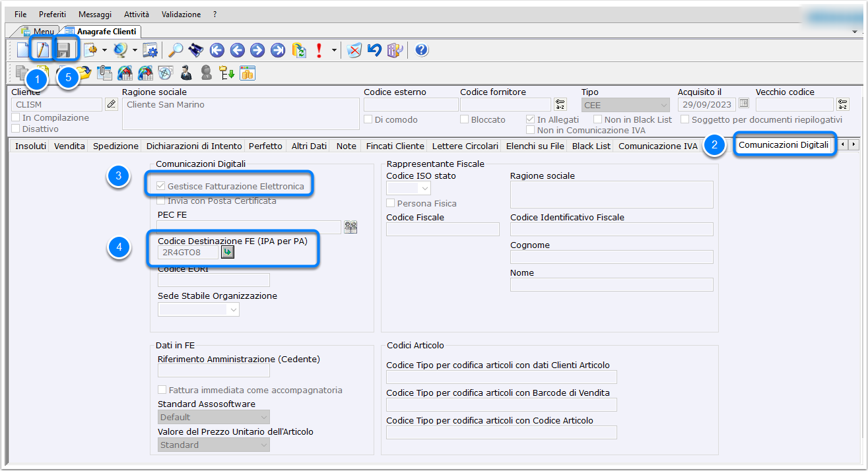Toggle the Persona Fisica checkbox

click(x=390, y=203)
